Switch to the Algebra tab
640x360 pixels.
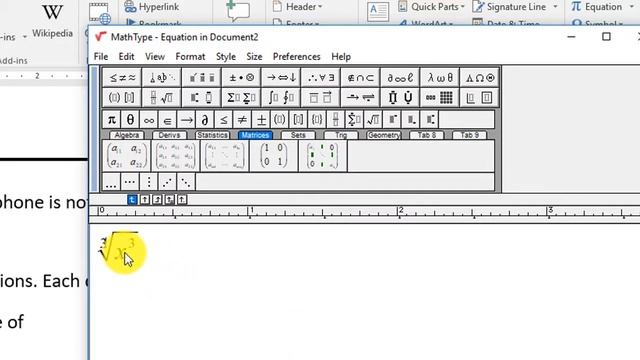click(x=127, y=135)
